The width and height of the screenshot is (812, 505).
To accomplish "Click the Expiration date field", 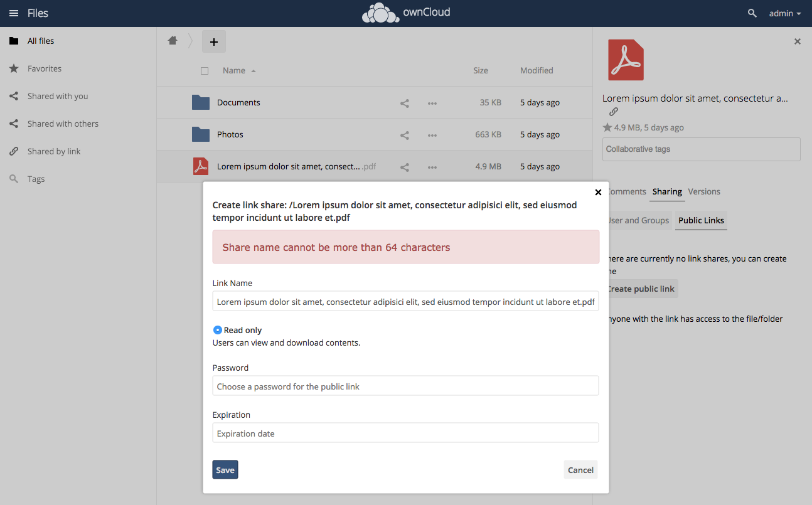I will [x=405, y=433].
